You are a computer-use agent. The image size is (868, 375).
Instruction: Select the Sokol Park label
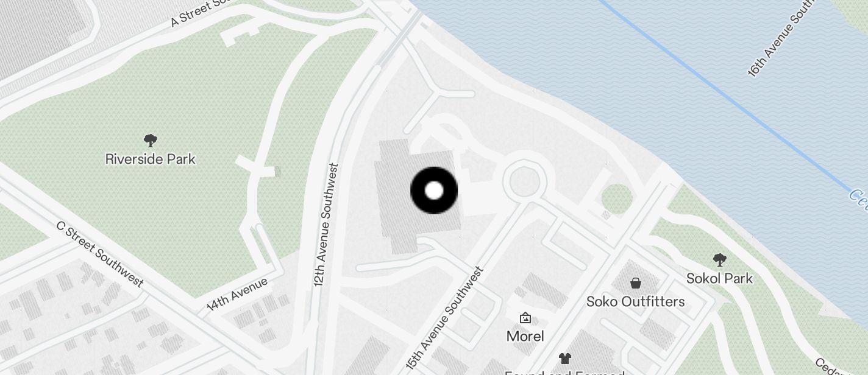[719, 278]
